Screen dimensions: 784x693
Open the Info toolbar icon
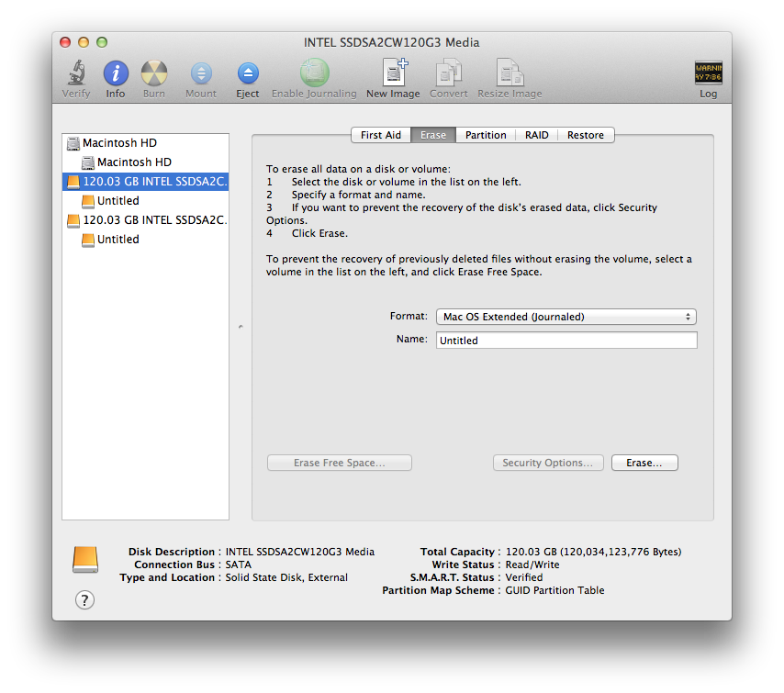(116, 73)
